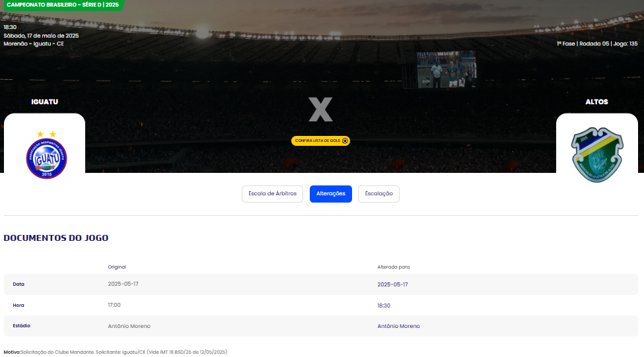Click the IGUATU team name heading

[45, 102]
